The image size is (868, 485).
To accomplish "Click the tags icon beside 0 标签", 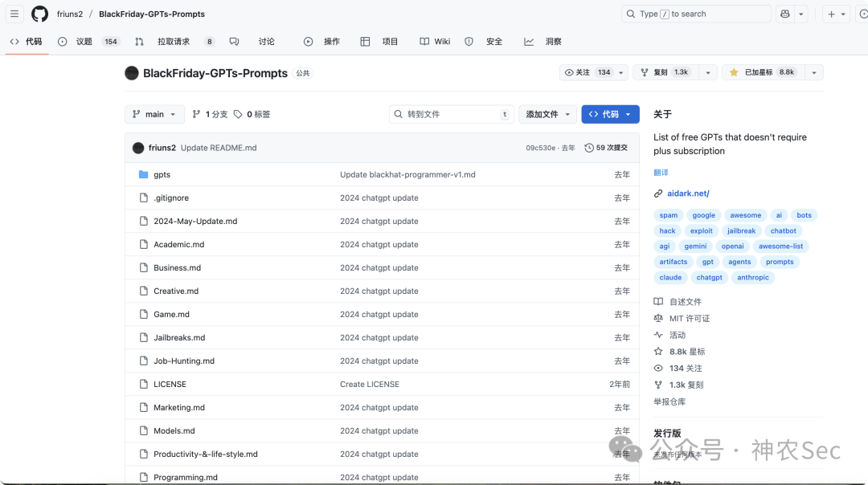I will (238, 114).
